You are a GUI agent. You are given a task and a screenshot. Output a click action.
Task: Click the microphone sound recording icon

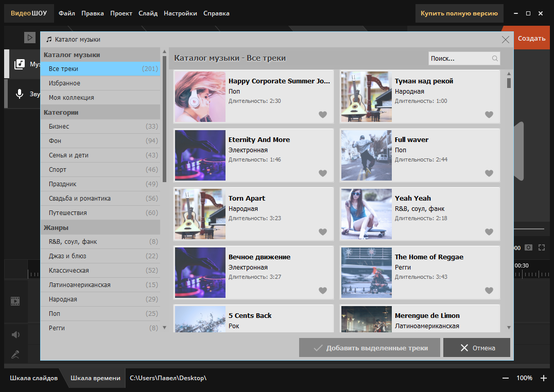(x=20, y=94)
